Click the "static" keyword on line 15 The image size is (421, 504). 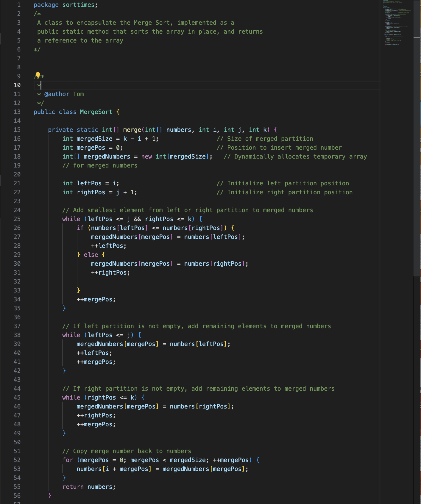88,130
